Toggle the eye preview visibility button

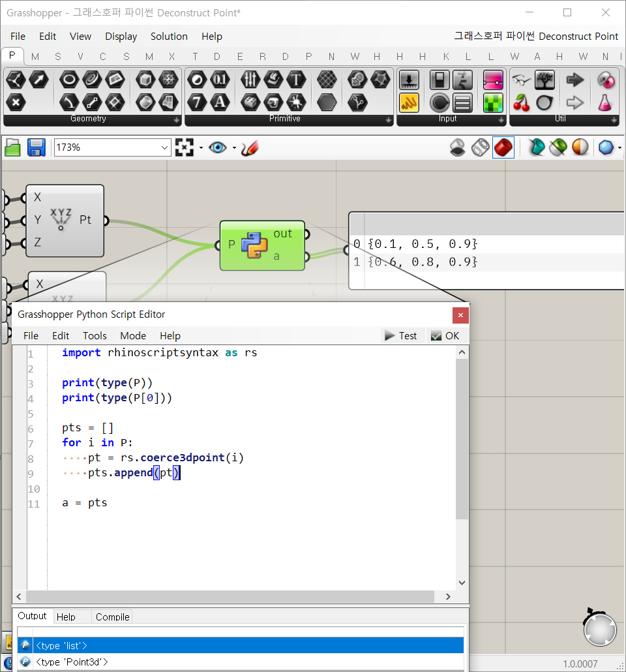(218, 148)
